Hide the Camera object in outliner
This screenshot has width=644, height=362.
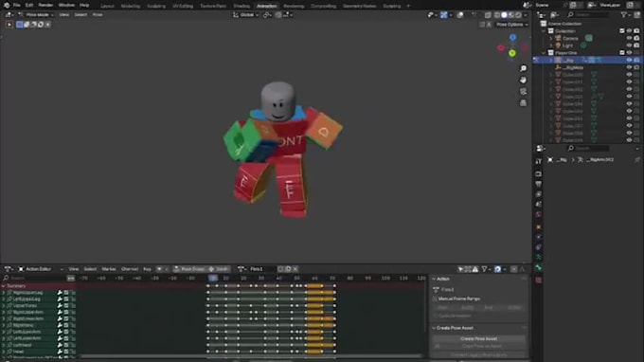click(629, 38)
